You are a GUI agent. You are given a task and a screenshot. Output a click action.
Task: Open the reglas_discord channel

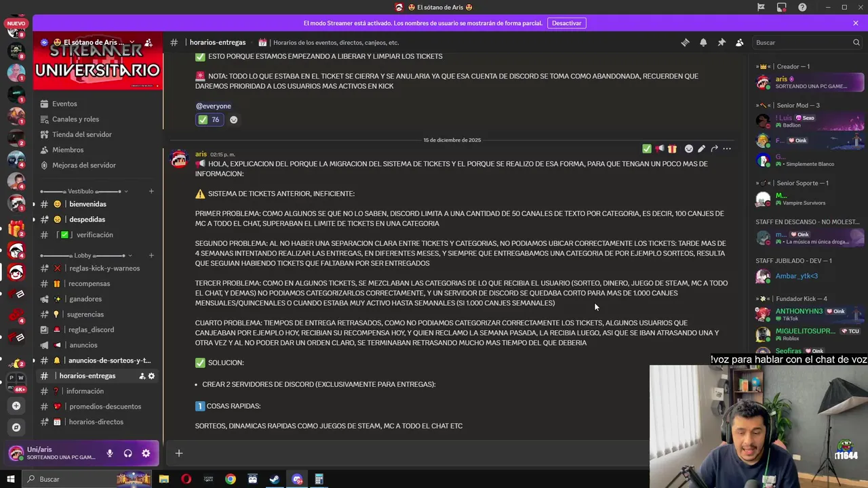(98, 329)
